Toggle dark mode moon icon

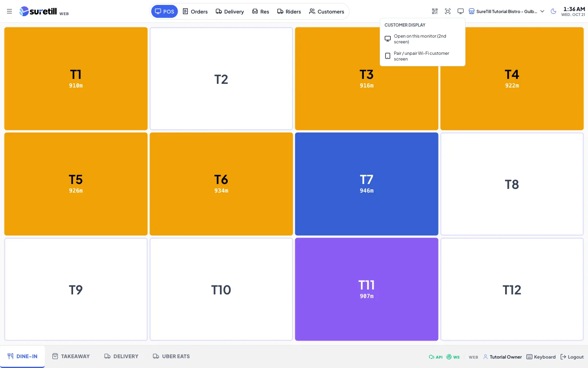point(553,11)
